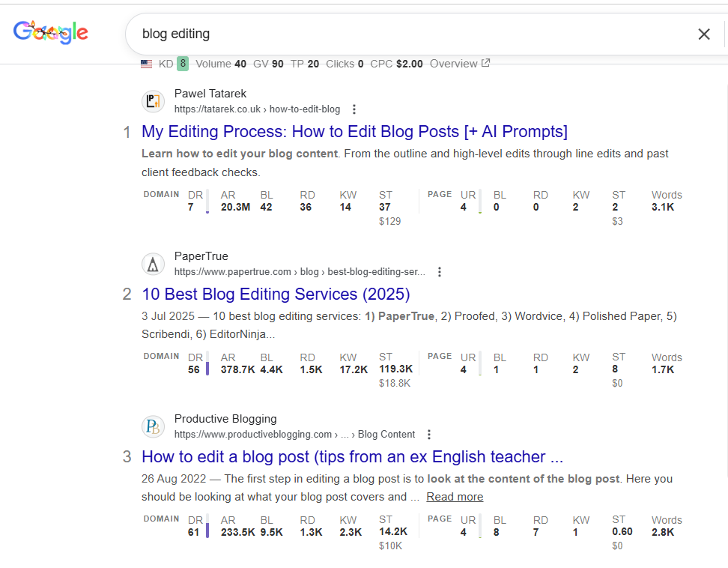
Task: Click the US flag icon
Action: [x=146, y=64]
